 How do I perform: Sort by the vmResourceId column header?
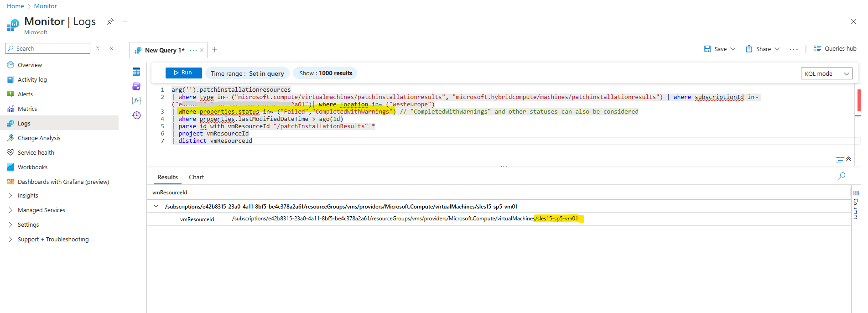[x=170, y=193]
